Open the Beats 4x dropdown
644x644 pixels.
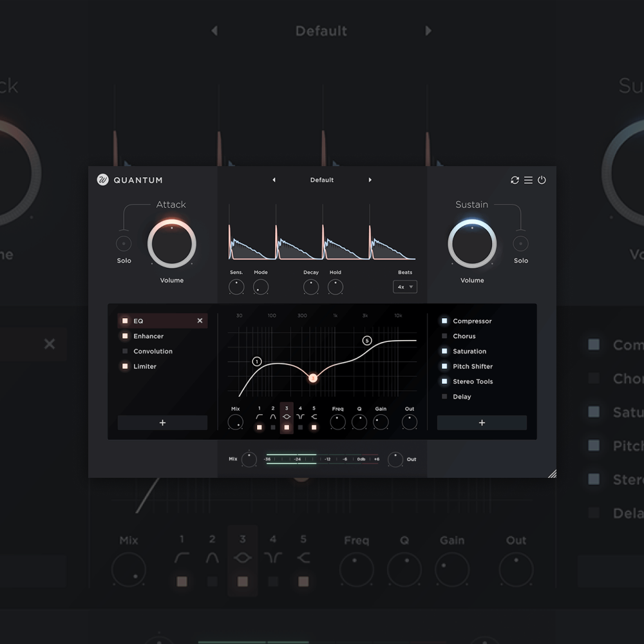click(x=405, y=287)
